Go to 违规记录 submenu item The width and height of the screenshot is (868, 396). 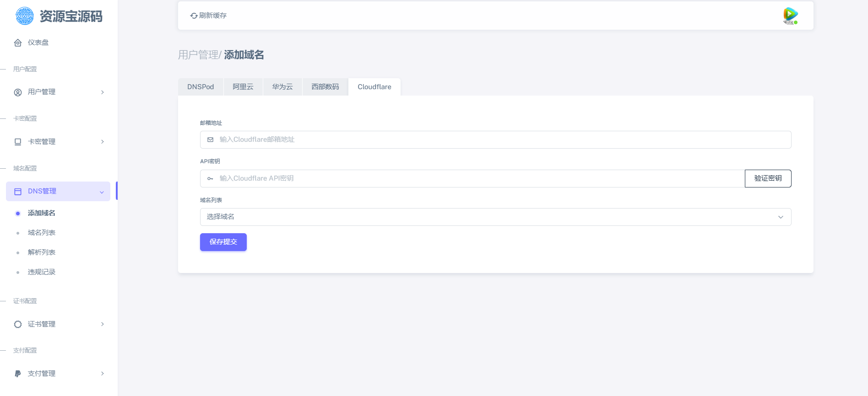(42, 272)
